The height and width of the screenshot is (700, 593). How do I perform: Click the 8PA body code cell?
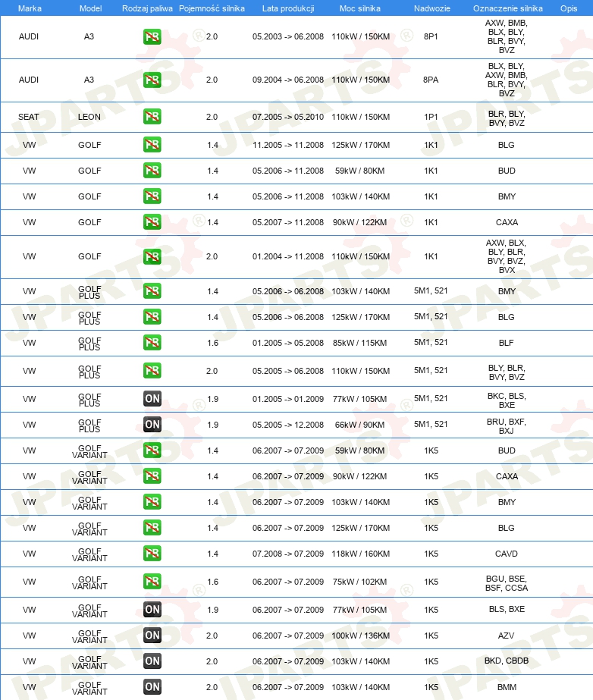(x=431, y=80)
